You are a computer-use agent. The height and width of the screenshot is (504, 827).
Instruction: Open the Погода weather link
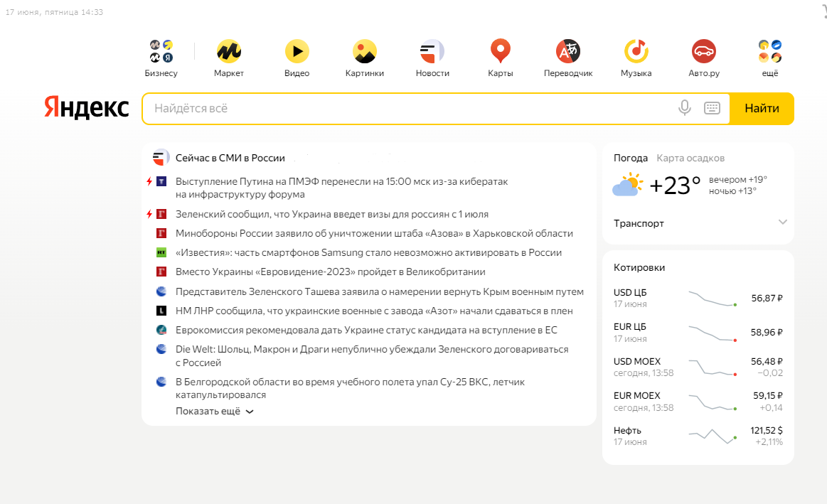tap(630, 158)
